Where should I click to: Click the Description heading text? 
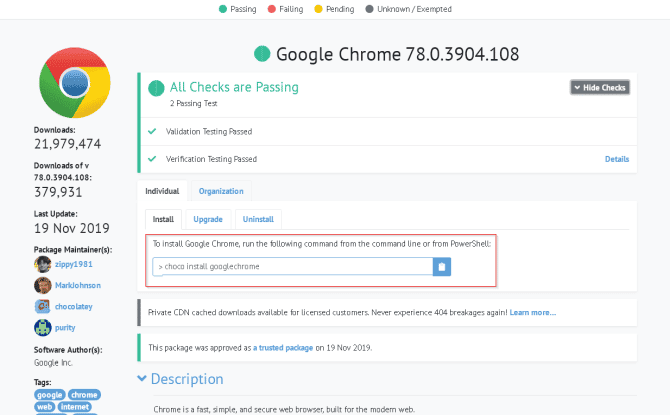(187, 379)
